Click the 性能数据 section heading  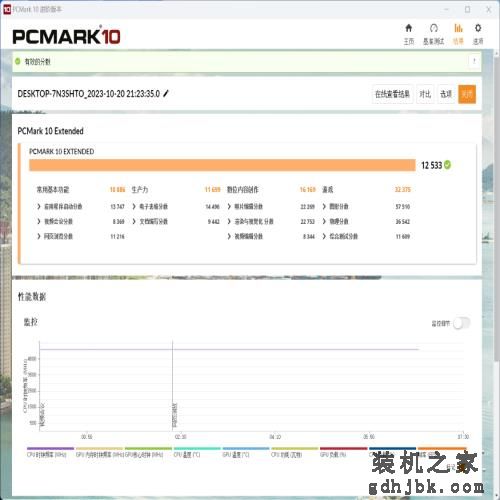32,297
